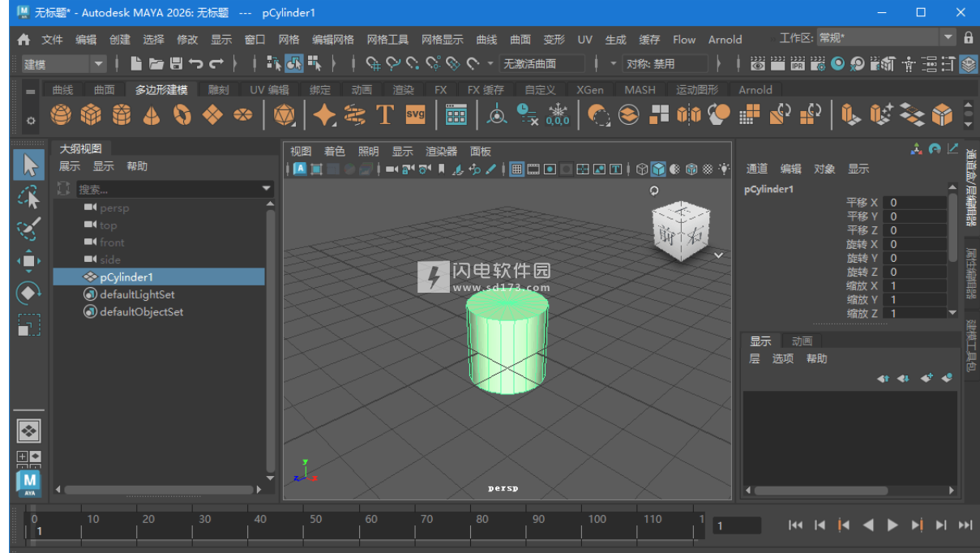Toggle viewport grid display button

(x=516, y=169)
